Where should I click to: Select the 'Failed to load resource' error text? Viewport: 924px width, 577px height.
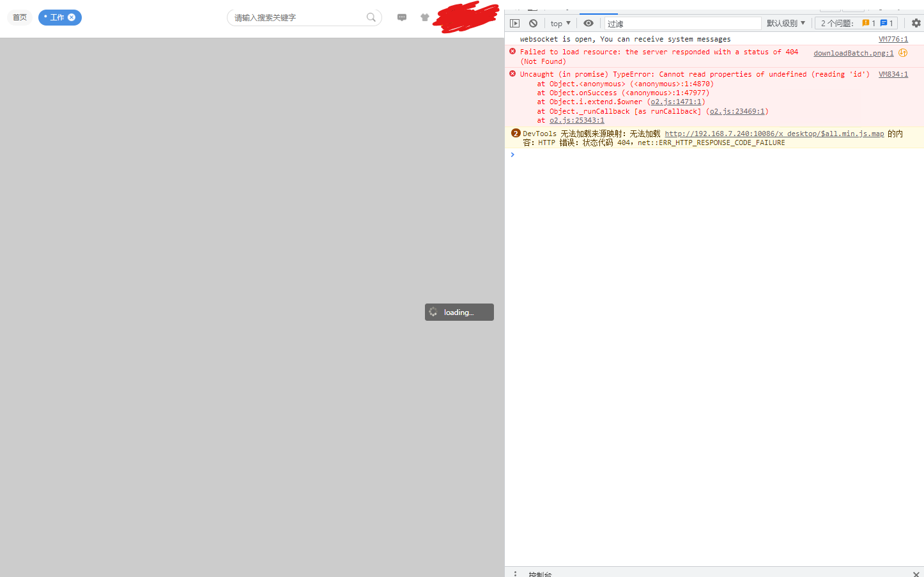click(659, 57)
